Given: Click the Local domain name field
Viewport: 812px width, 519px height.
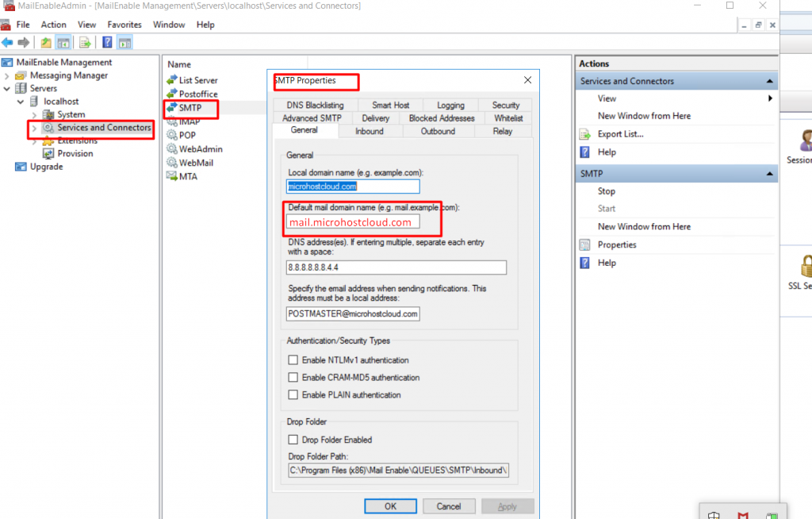Looking at the screenshot, I should [x=353, y=186].
